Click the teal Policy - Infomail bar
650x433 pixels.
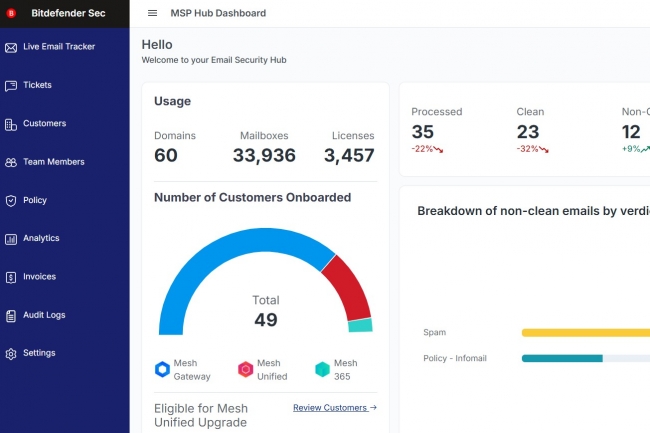562,358
